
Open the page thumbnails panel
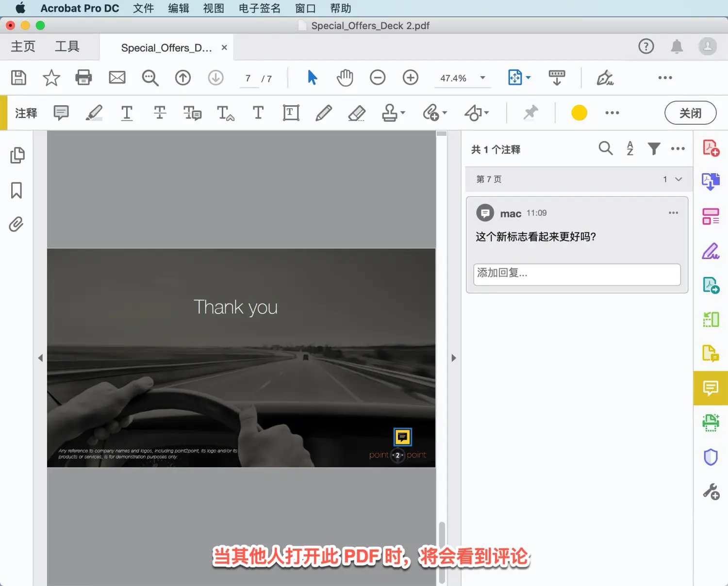pyautogui.click(x=17, y=155)
